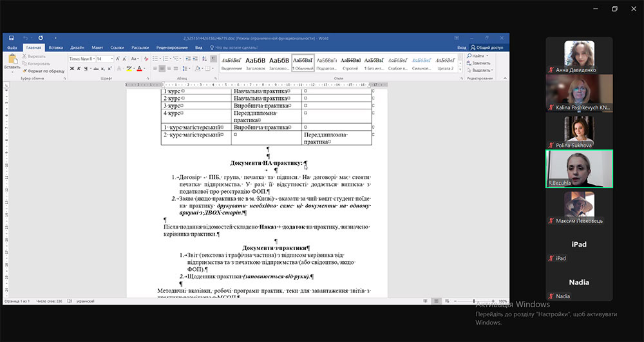The image size is (644, 342).
Task: Switch to web layout view in status bar
Action: click(447, 301)
